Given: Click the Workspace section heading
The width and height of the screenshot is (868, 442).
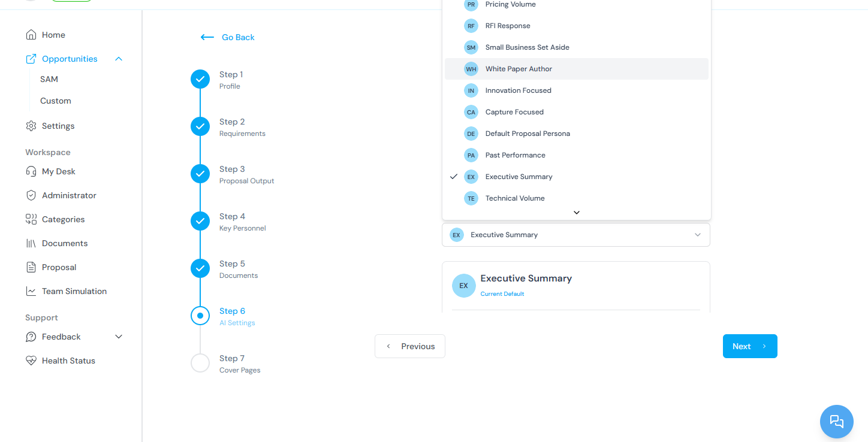Looking at the screenshot, I should (x=48, y=152).
